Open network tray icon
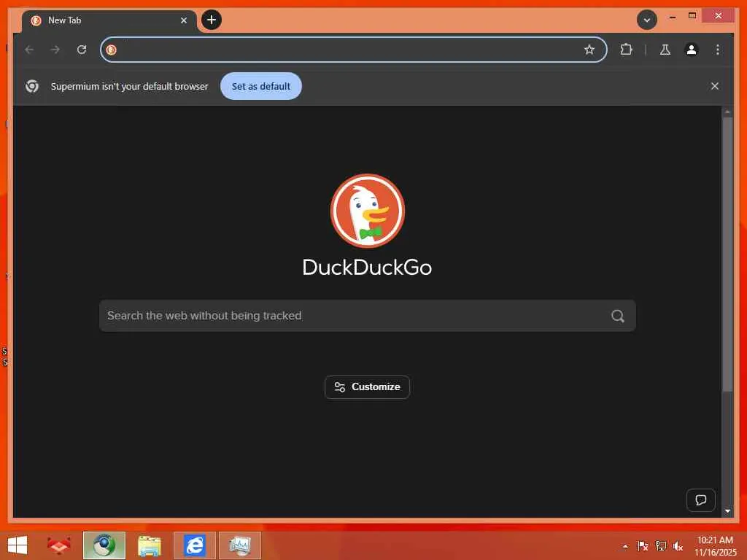Image resolution: width=747 pixels, height=560 pixels. pos(660,545)
